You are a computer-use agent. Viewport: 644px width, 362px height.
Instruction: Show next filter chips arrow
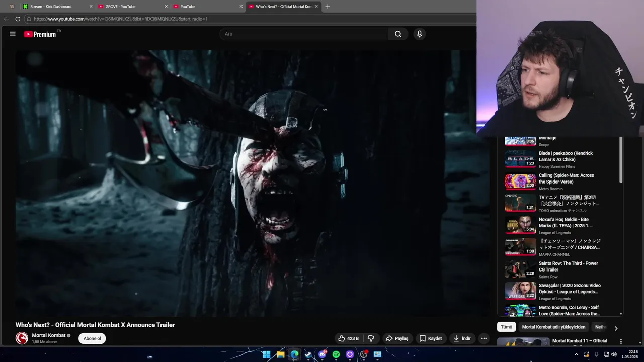pos(616,328)
